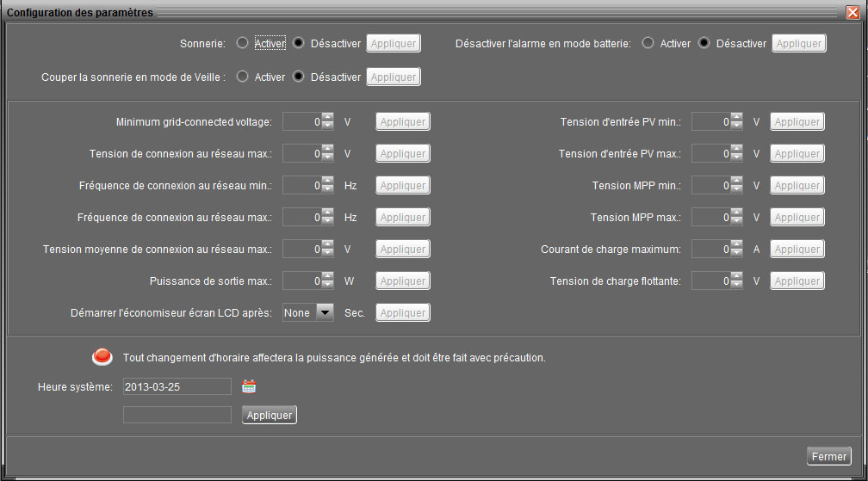This screenshot has height=481, width=868.
Task: Increase Puissance de sortie max value
Action: (x=328, y=276)
